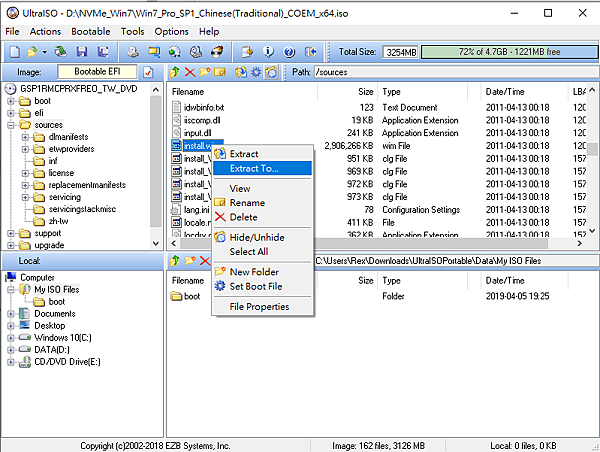600x452 pixels.
Task: Toggle the Hide/Unhide icon in image toolbar
Action: click(271, 72)
